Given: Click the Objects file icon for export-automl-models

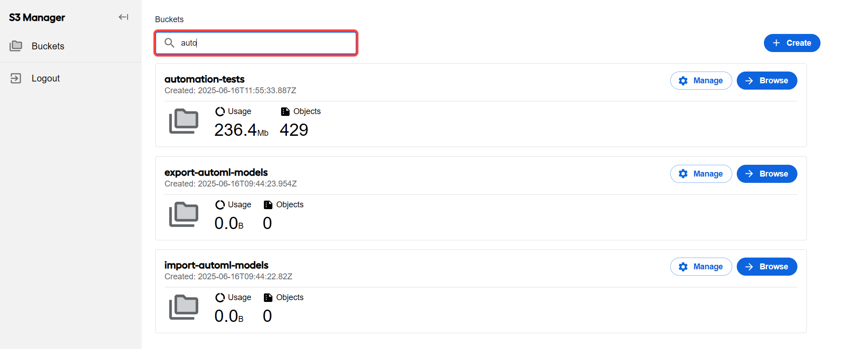Looking at the screenshot, I should coord(268,205).
